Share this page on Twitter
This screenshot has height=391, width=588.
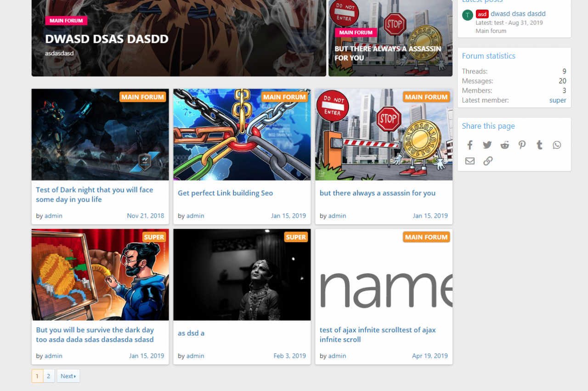tap(487, 145)
